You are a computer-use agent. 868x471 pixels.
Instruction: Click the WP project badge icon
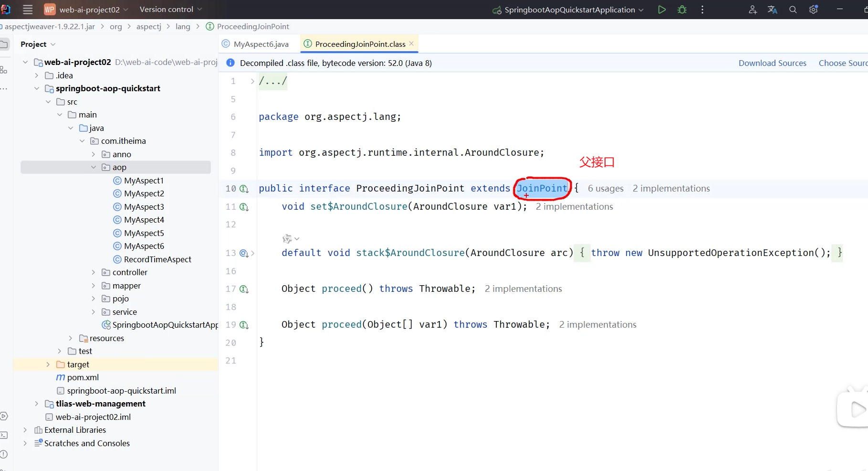click(x=50, y=10)
